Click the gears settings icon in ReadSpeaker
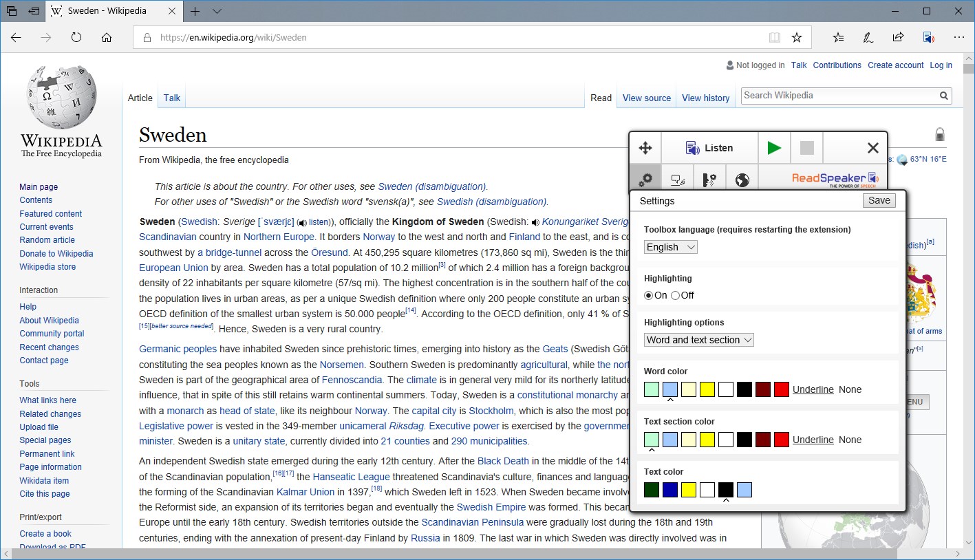The image size is (975, 560). 645,180
